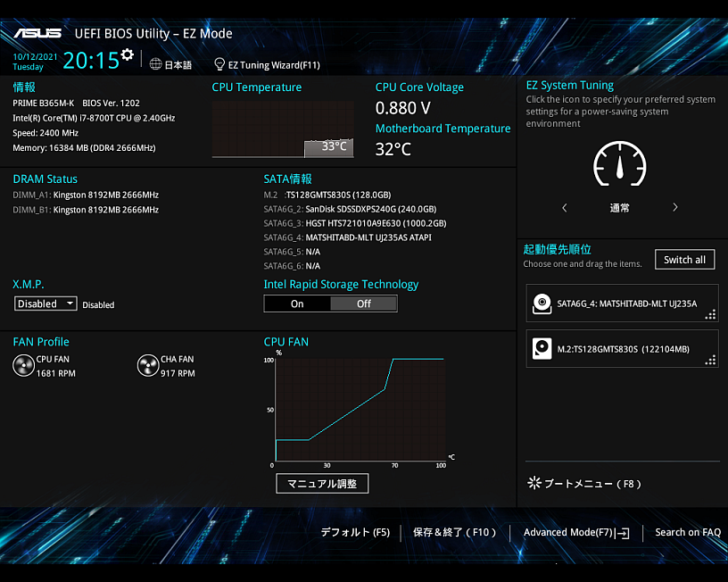Click the M.2 :TS128GMTS830S (128.0GB) row
This screenshot has height=582, width=728.
click(327, 195)
